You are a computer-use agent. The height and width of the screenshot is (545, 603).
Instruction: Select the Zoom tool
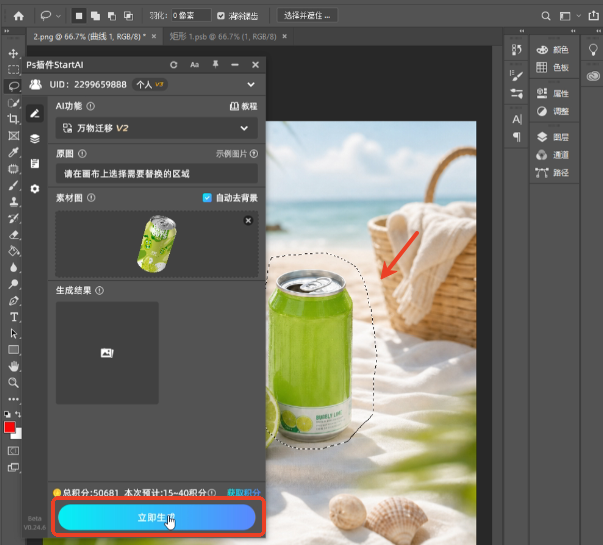click(x=13, y=382)
